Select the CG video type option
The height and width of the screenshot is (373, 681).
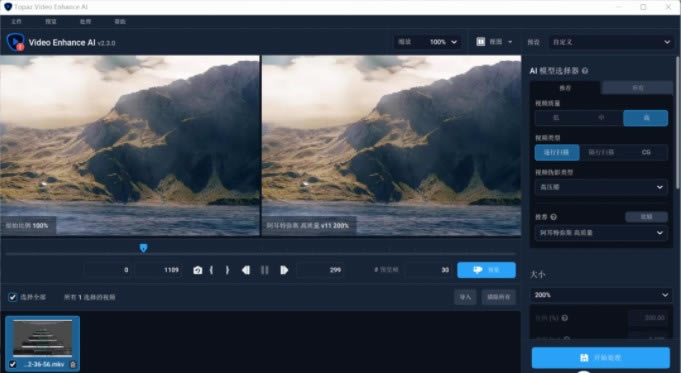[646, 152]
